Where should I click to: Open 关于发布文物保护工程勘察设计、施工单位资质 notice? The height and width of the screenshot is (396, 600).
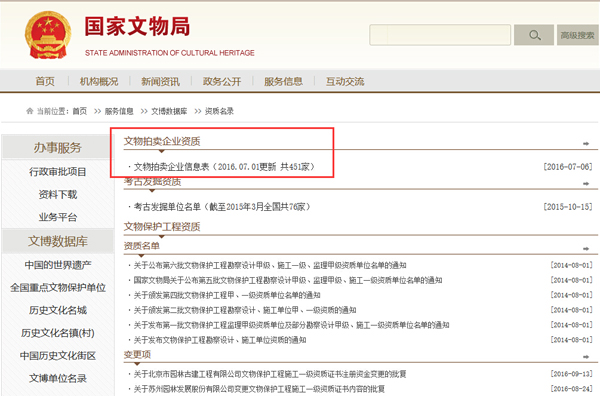click(220, 340)
